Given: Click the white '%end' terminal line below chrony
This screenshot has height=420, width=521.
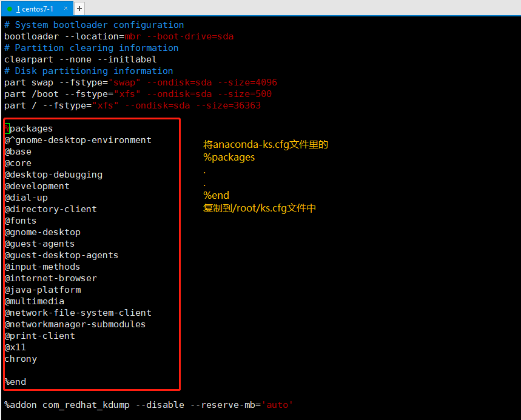Looking at the screenshot, I should coord(15,382).
